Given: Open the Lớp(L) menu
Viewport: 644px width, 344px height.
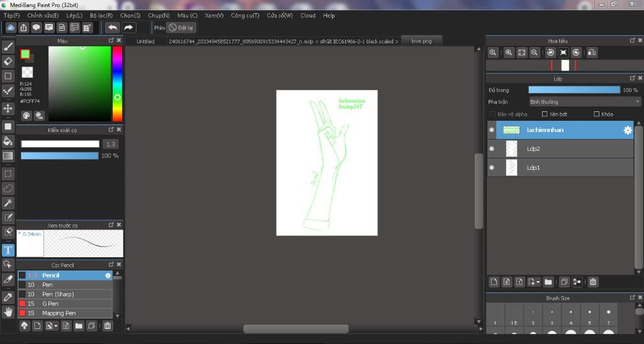Looking at the screenshot, I should (74, 16).
